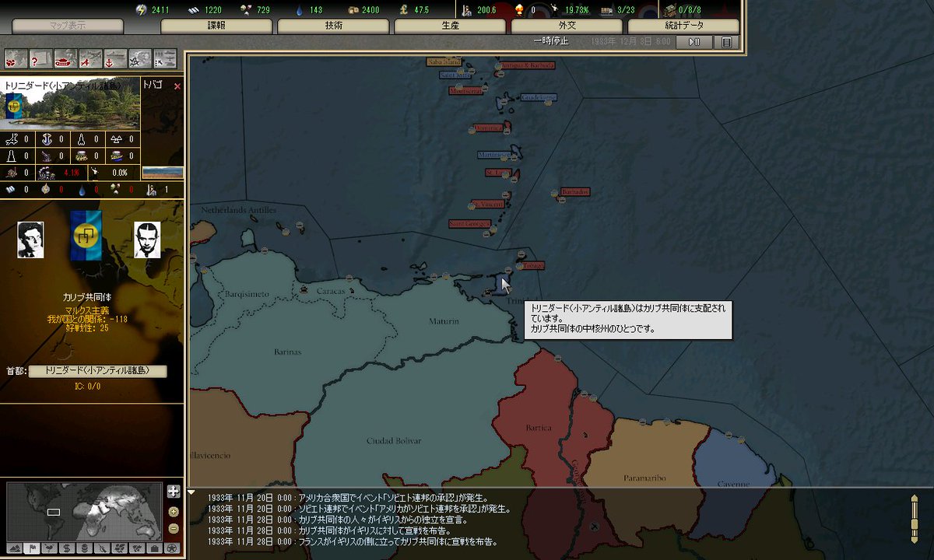Go to capital トリニダード button
The width and height of the screenshot is (934, 560).
tap(97, 371)
